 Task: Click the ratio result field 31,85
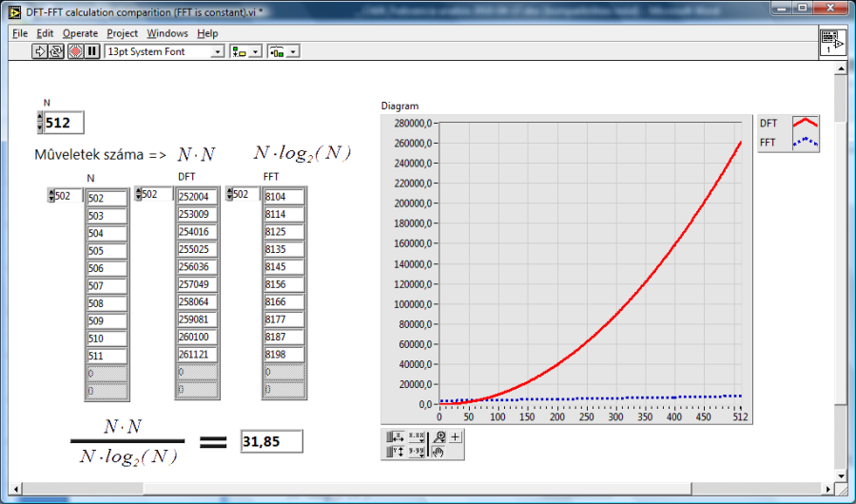tap(271, 441)
